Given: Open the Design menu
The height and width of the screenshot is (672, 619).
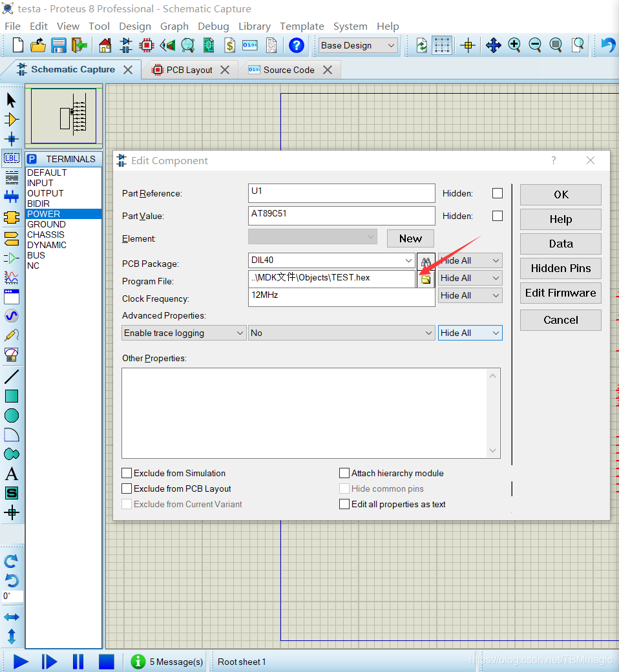Looking at the screenshot, I should pos(134,26).
